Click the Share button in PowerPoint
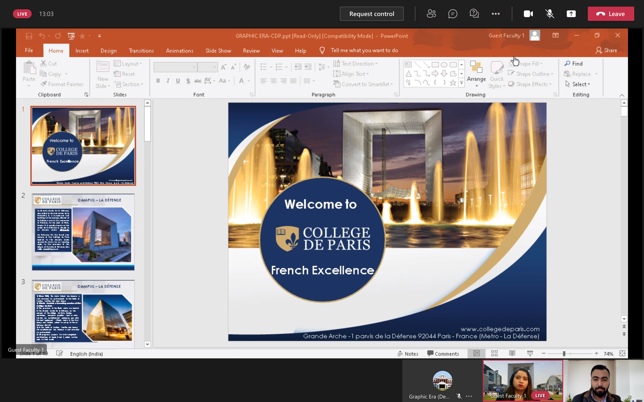 tap(606, 50)
